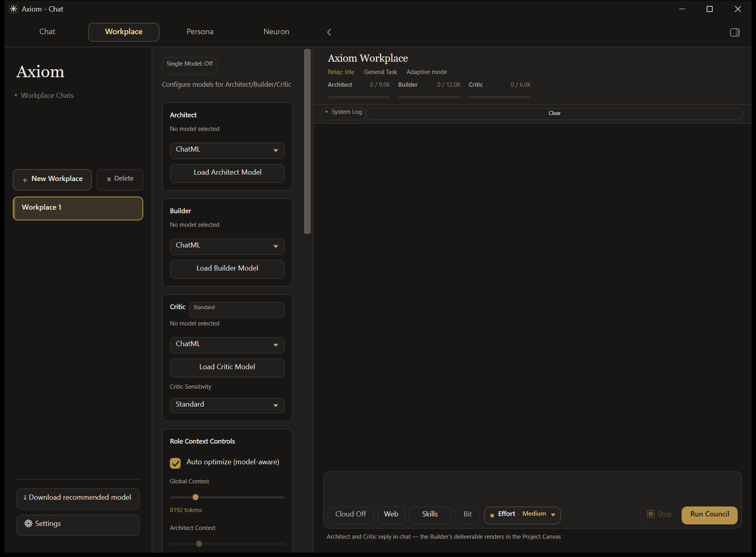
Task: Open the Critic ChatML template dropdown
Action: pyautogui.click(x=227, y=345)
